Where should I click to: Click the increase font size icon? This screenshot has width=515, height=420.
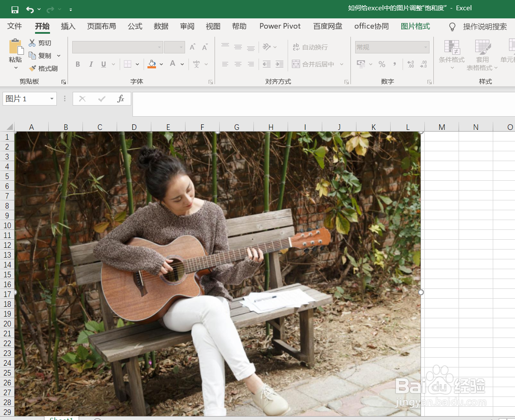tap(192, 47)
